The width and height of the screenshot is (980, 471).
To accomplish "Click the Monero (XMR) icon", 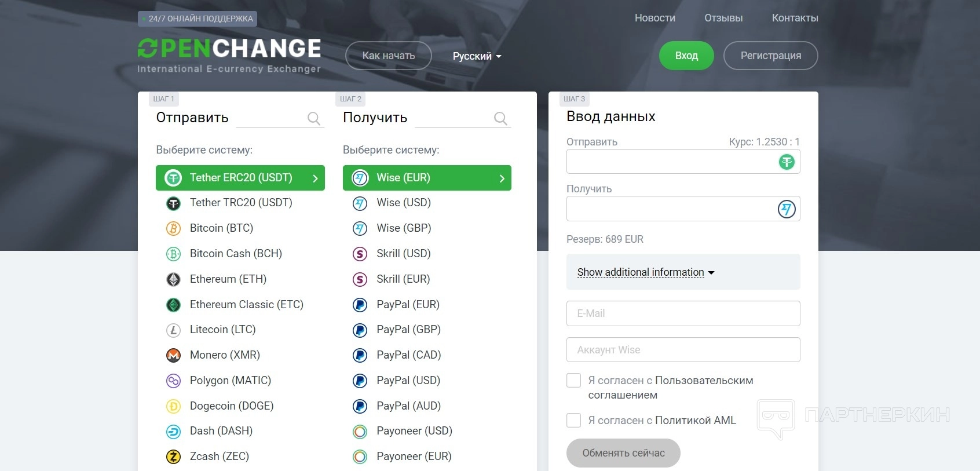I will [173, 355].
